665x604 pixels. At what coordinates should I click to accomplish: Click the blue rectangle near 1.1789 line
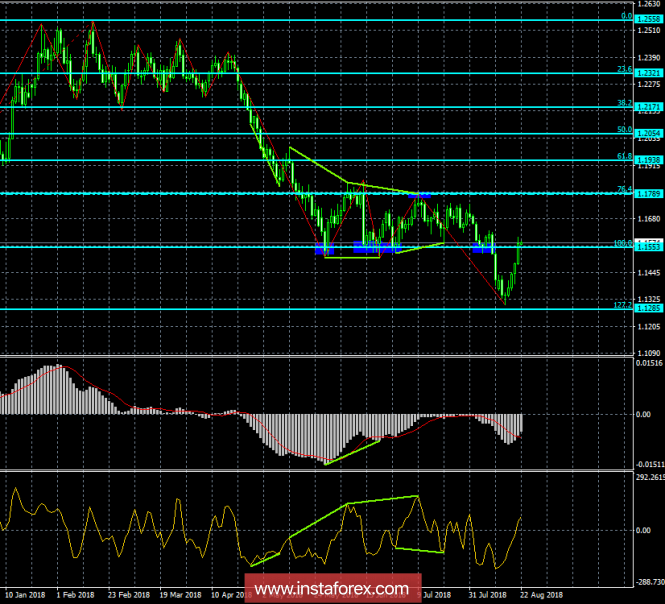click(x=419, y=196)
